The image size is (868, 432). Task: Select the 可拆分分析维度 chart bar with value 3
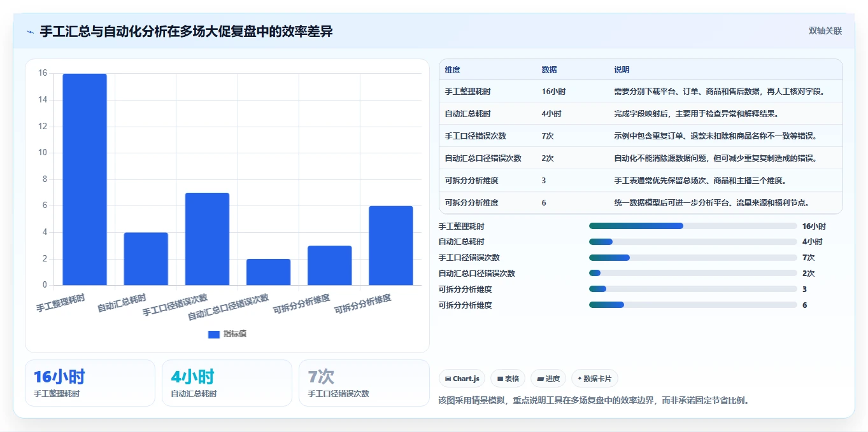click(329, 265)
